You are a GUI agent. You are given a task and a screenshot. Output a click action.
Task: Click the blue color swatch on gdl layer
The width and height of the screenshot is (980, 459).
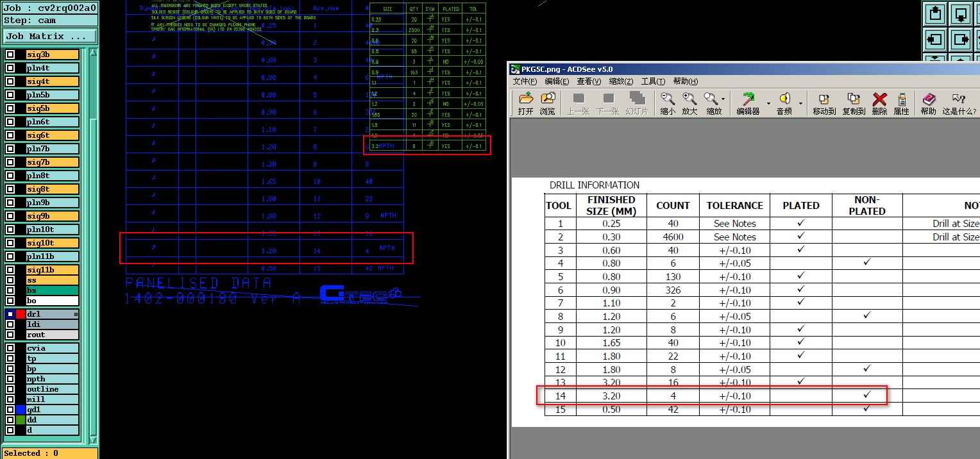point(21,410)
